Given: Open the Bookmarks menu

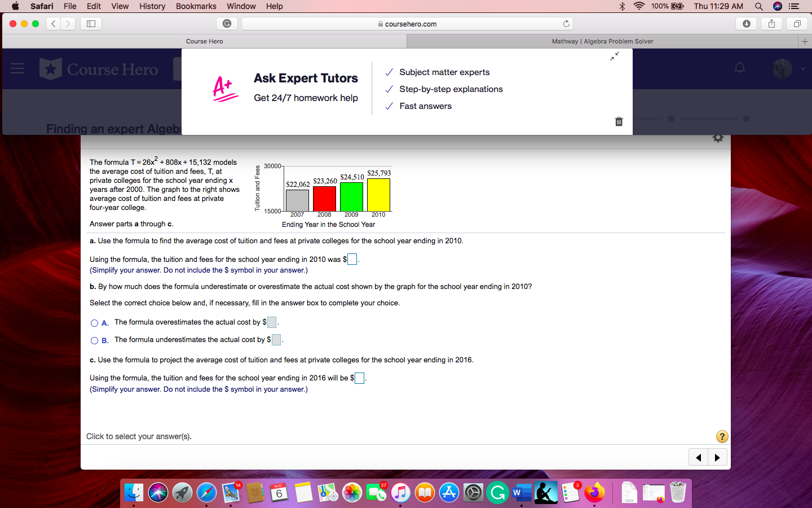Looking at the screenshot, I should click(x=196, y=6).
